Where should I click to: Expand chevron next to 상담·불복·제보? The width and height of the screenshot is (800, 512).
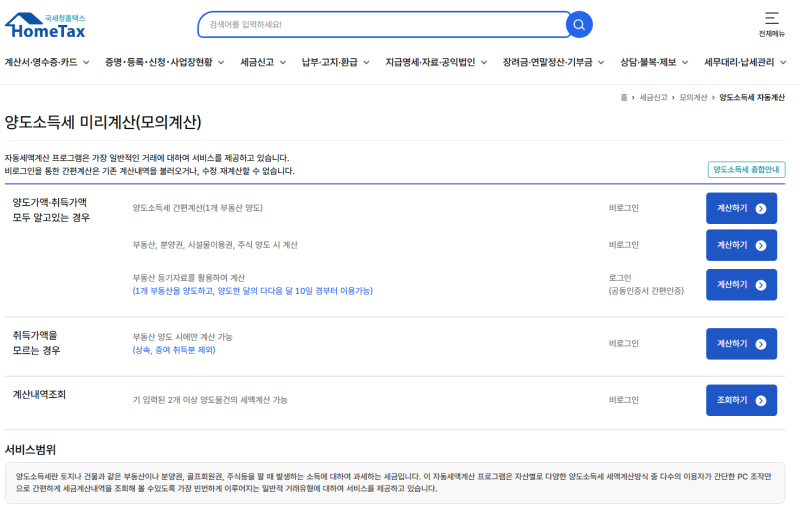(x=685, y=63)
